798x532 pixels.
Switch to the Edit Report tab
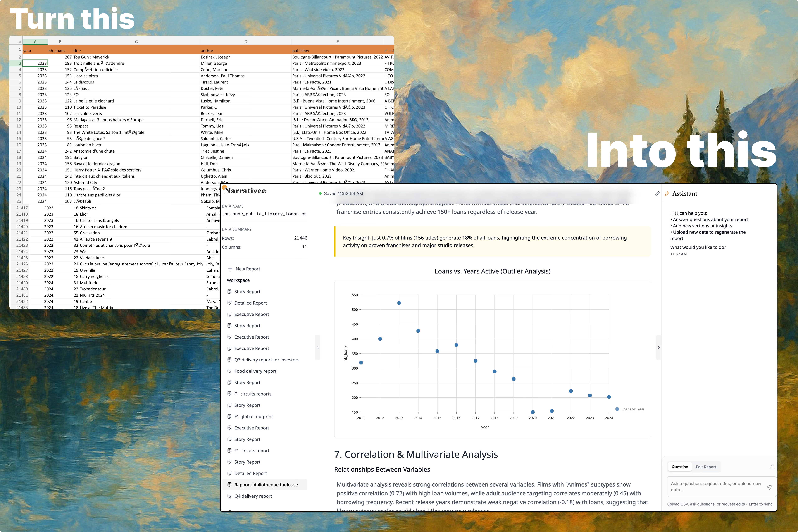[706, 467]
